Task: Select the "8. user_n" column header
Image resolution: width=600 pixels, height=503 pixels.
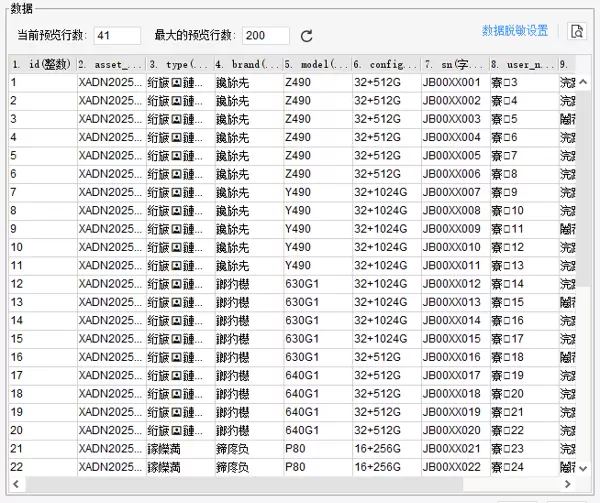Action: 522,65
